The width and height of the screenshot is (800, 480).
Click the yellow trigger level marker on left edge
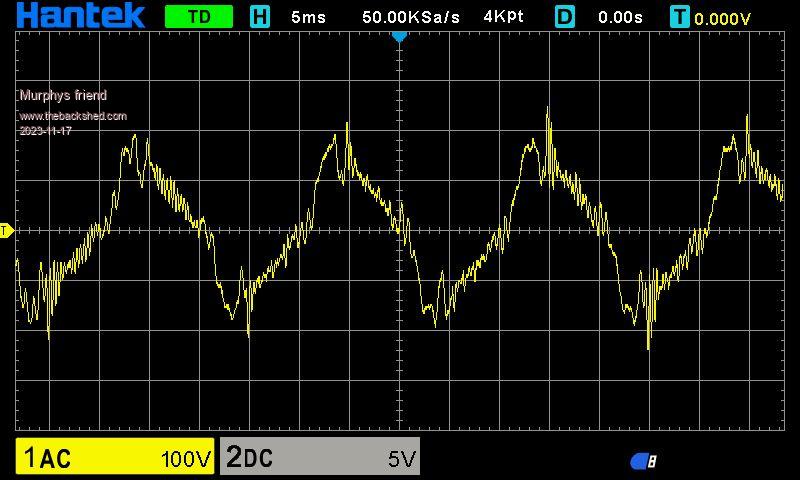click(6, 231)
